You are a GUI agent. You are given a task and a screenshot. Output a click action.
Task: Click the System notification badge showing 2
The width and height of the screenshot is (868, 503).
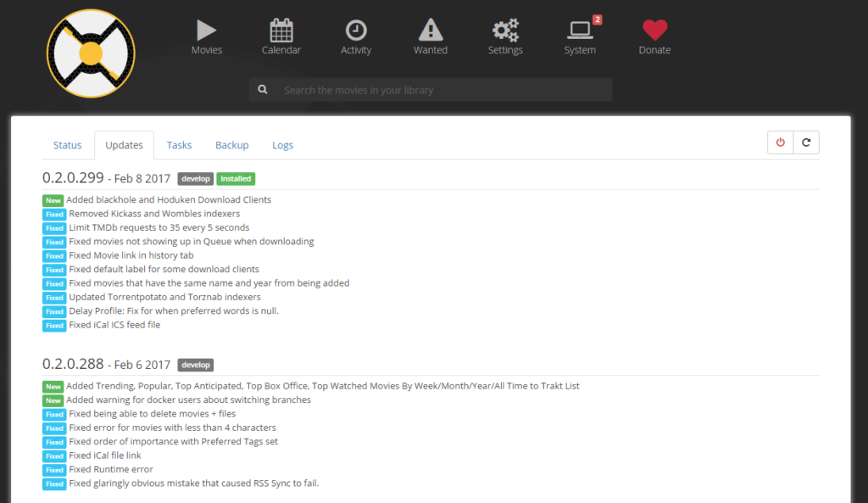coord(598,20)
